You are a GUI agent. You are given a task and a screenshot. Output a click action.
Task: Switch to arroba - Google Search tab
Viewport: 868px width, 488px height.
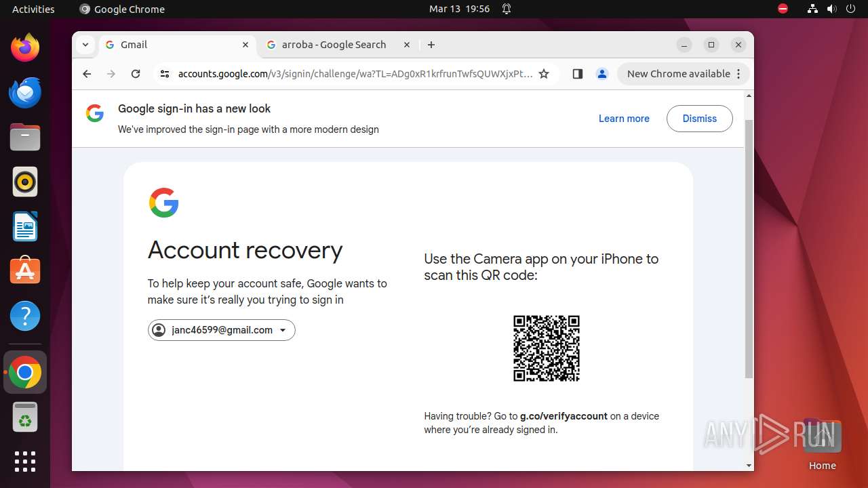pos(338,45)
